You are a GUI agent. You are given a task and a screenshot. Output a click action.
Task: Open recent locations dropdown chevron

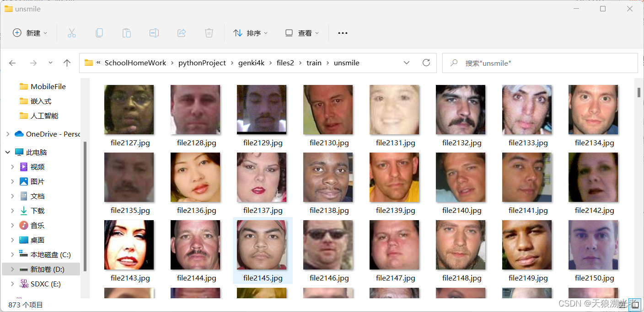pos(50,63)
